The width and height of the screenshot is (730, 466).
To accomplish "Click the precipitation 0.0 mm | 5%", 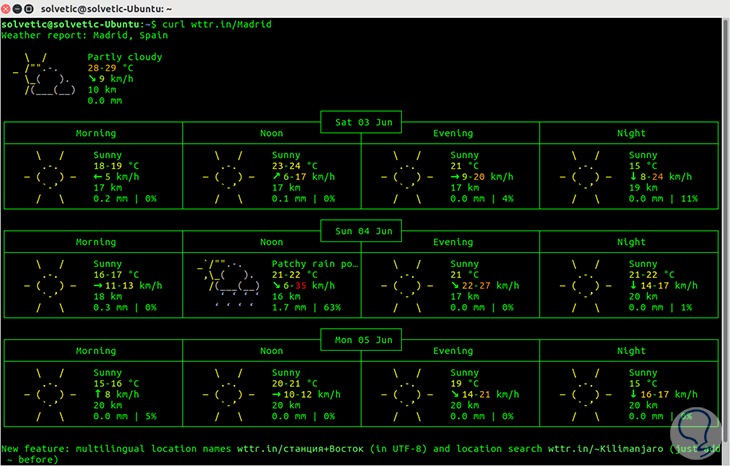I will (x=125, y=417).
